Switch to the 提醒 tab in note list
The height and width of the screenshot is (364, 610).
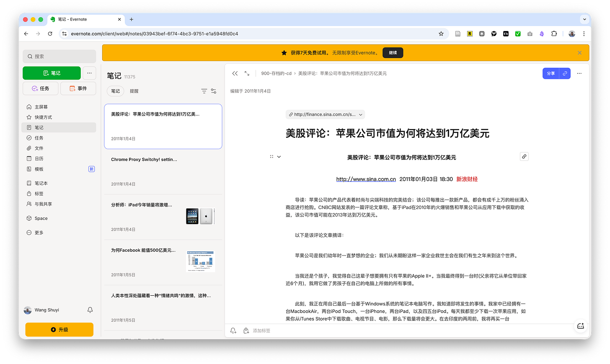point(134,91)
